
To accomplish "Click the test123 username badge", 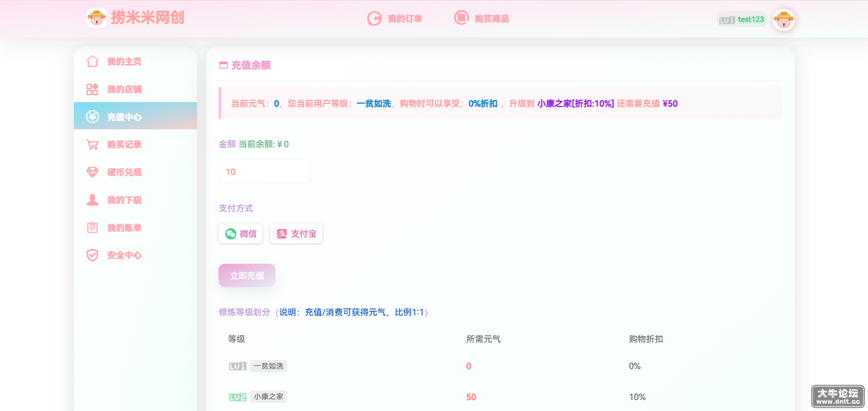I will 742,20.
